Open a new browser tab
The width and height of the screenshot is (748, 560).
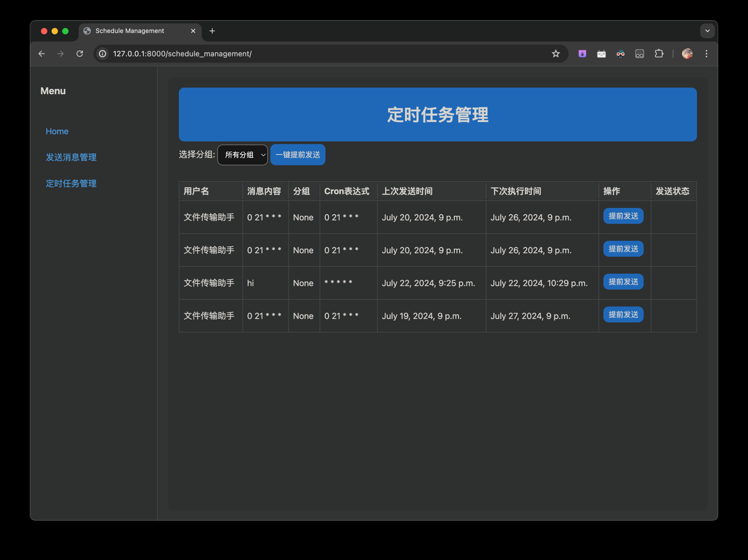pyautogui.click(x=212, y=31)
